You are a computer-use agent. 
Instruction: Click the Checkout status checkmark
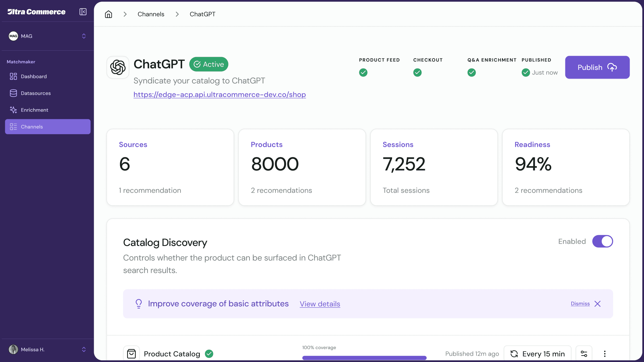pos(417,72)
